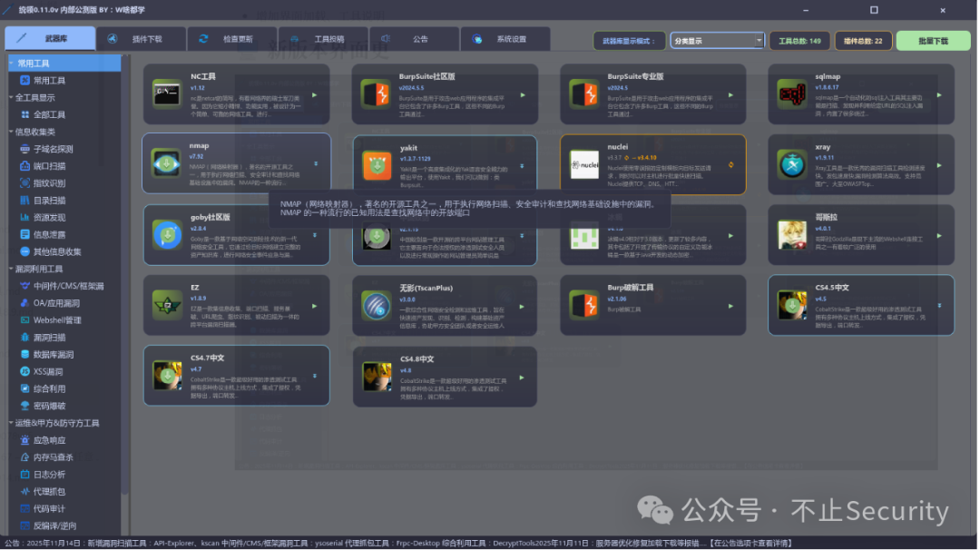Click the sqlmap logo thumbnail
This screenshot has height=550, width=980.
792,94
